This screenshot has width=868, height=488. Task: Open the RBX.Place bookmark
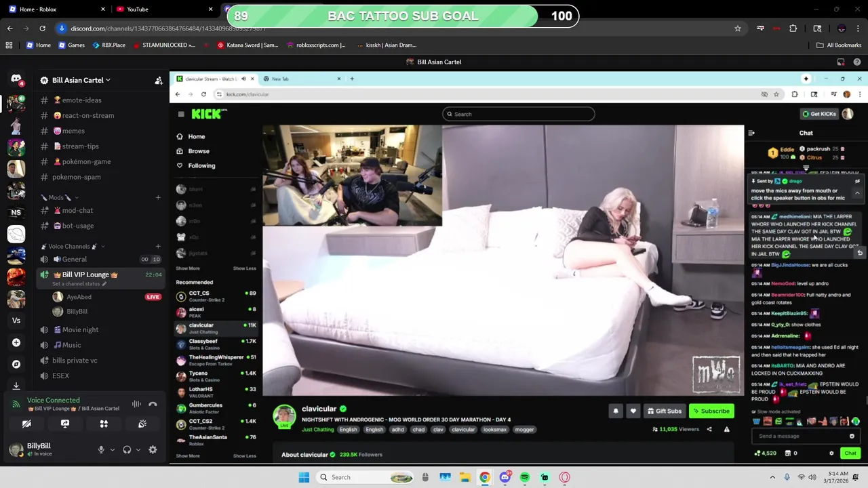pos(109,45)
